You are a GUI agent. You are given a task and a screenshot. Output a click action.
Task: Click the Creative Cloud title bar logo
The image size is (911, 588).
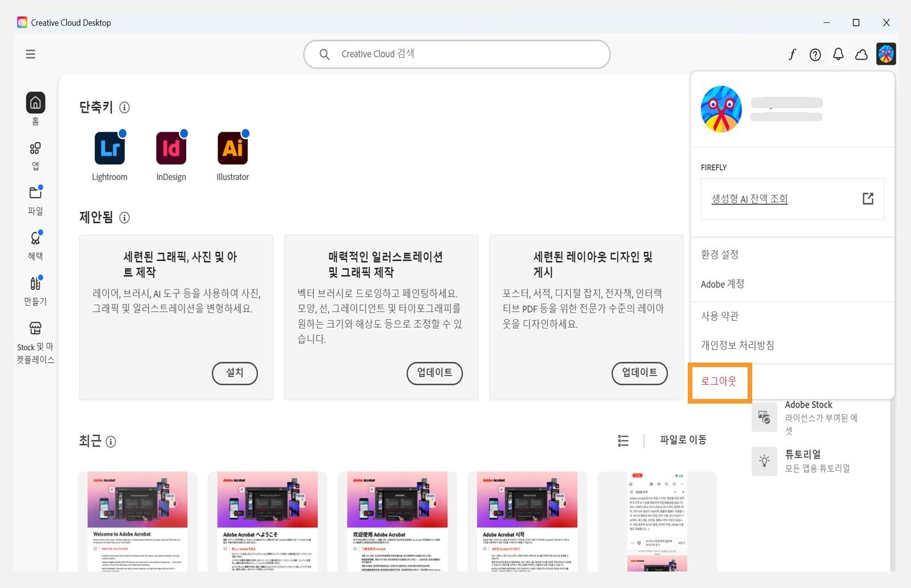[x=22, y=22]
